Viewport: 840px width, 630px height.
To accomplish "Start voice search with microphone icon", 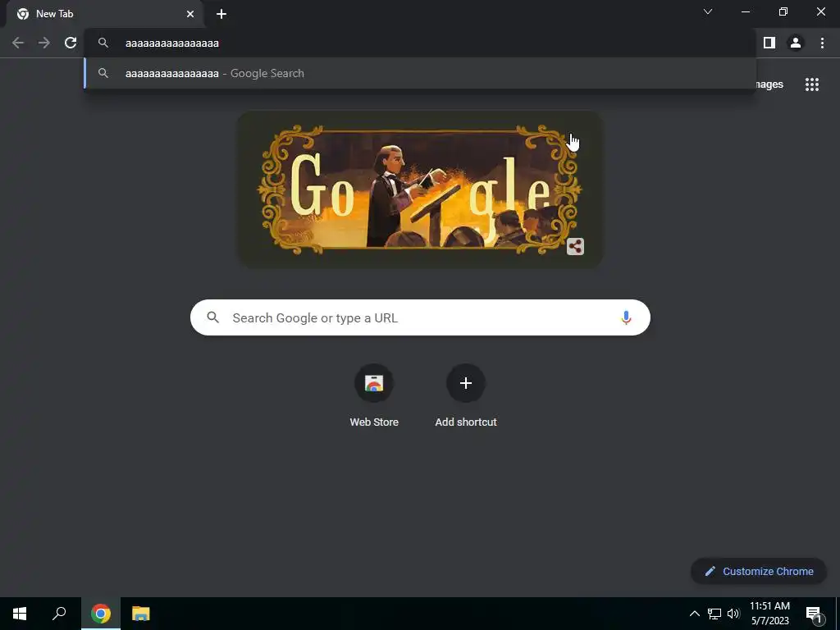I will tap(625, 317).
